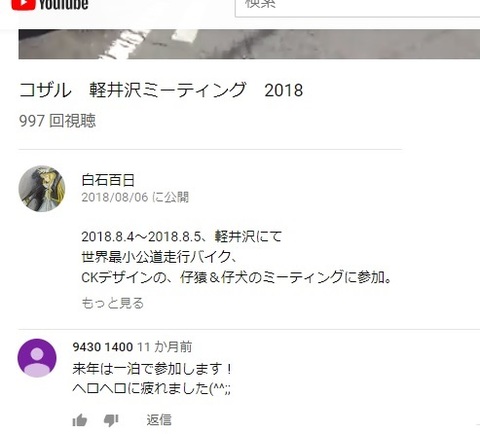Open the 白石百日 channel name link

108,180
